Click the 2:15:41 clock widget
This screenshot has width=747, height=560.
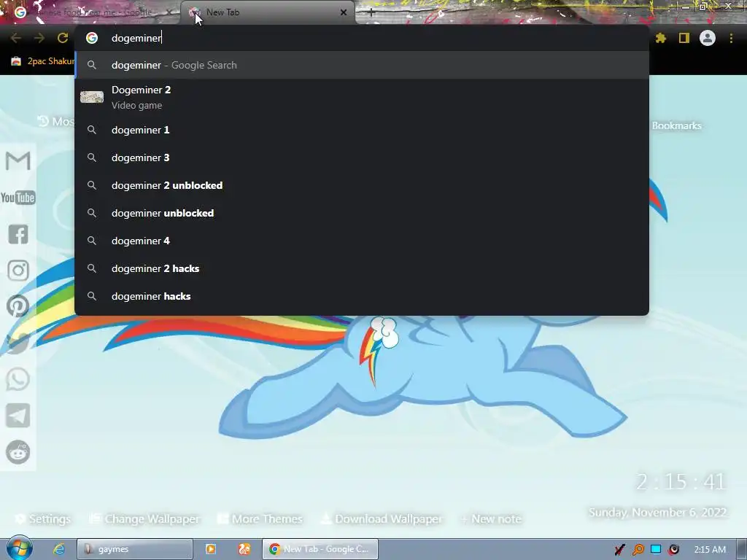click(681, 482)
